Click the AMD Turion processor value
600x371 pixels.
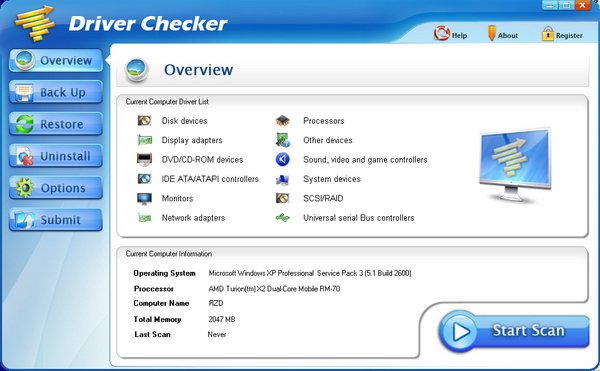[x=274, y=289]
